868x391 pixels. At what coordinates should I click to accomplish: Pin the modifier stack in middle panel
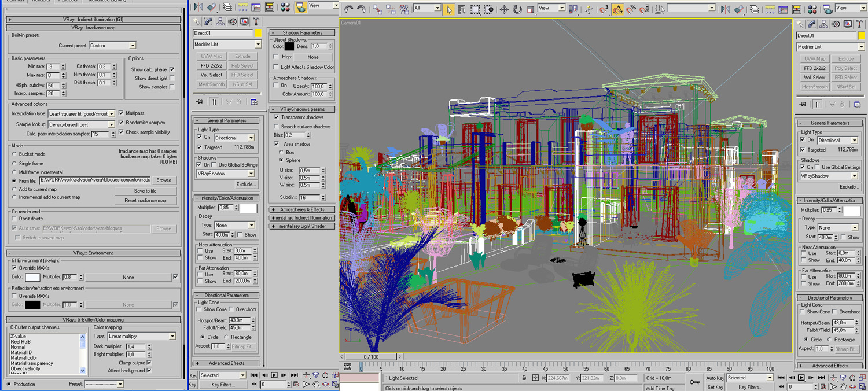(x=200, y=102)
